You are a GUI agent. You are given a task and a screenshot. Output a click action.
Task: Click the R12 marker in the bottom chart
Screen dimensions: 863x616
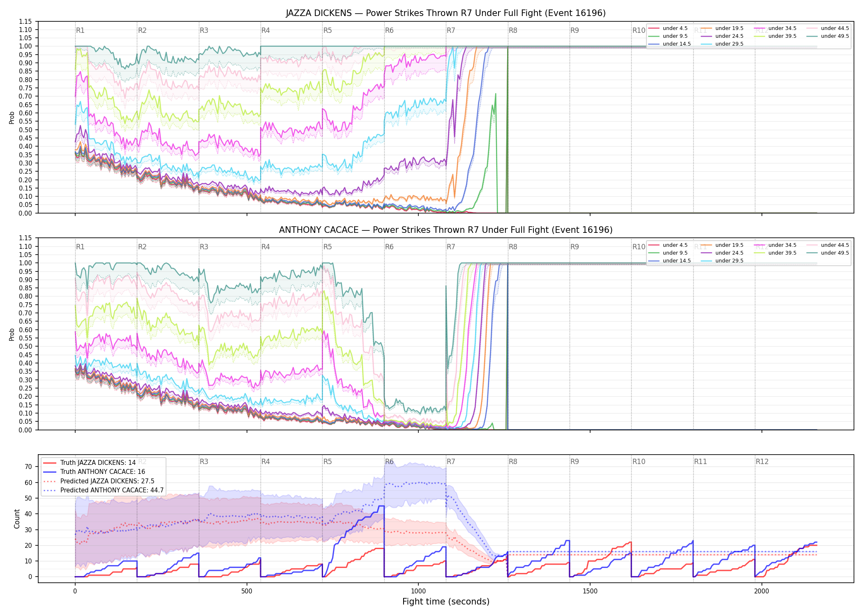[762, 462]
